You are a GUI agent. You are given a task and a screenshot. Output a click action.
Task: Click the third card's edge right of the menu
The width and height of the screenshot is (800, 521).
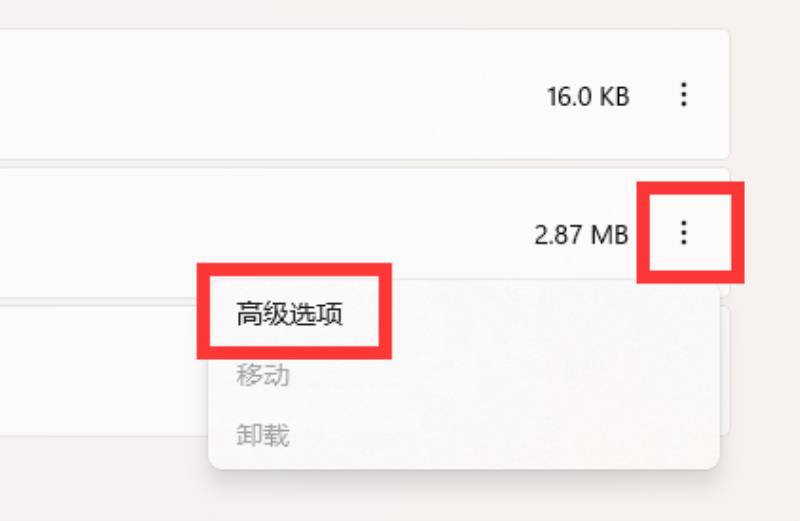point(725,371)
